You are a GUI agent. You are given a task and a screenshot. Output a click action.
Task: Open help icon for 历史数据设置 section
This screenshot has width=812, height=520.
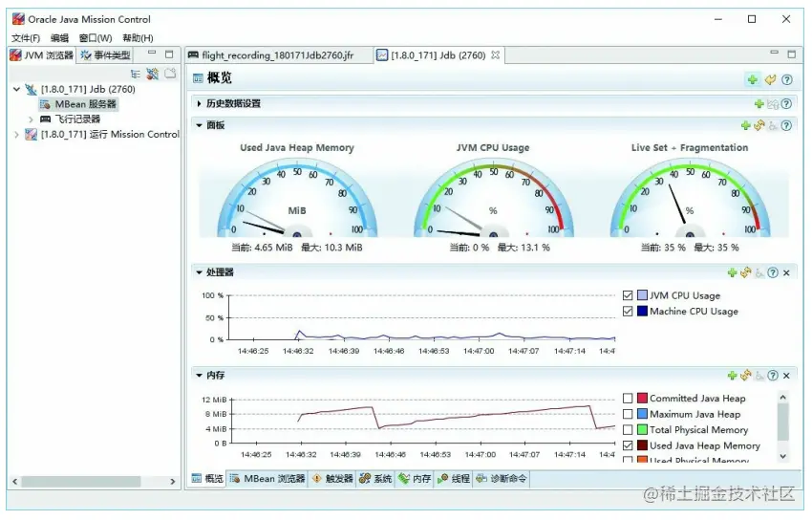786,103
